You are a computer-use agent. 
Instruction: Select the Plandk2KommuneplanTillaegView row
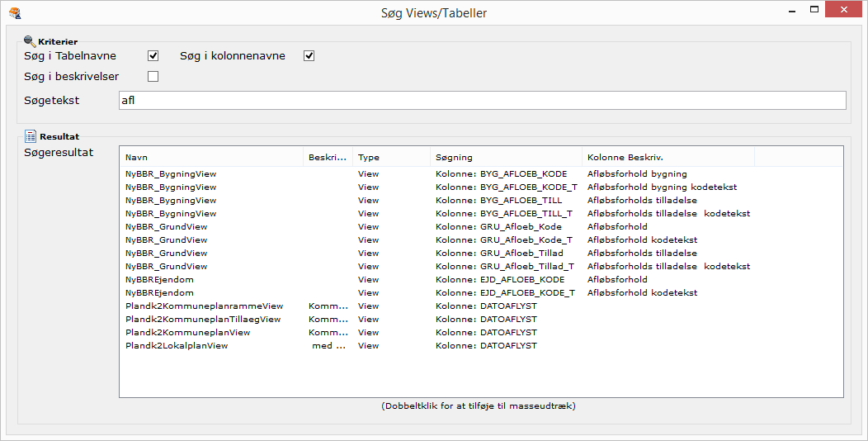203,320
